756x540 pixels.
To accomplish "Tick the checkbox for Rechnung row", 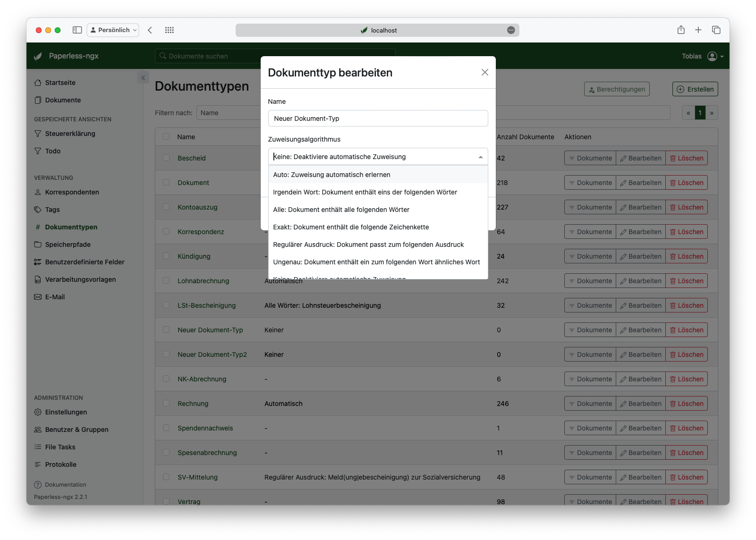I will (x=166, y=403).
